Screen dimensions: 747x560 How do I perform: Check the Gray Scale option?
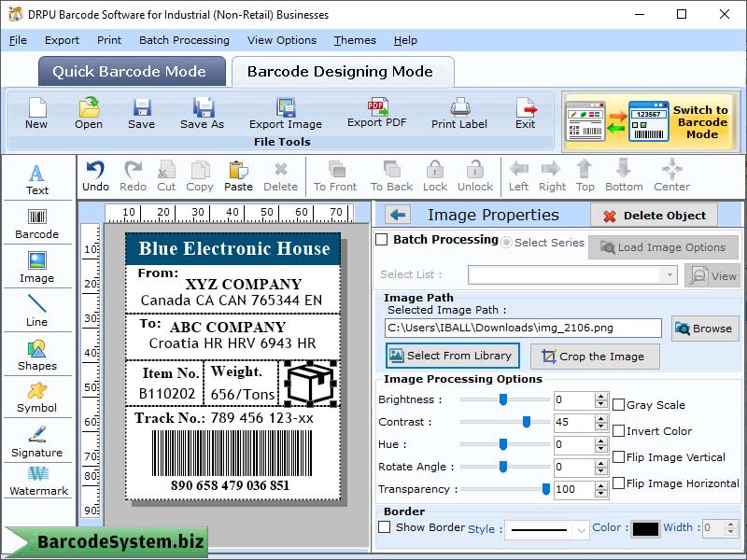click(619, 404)
